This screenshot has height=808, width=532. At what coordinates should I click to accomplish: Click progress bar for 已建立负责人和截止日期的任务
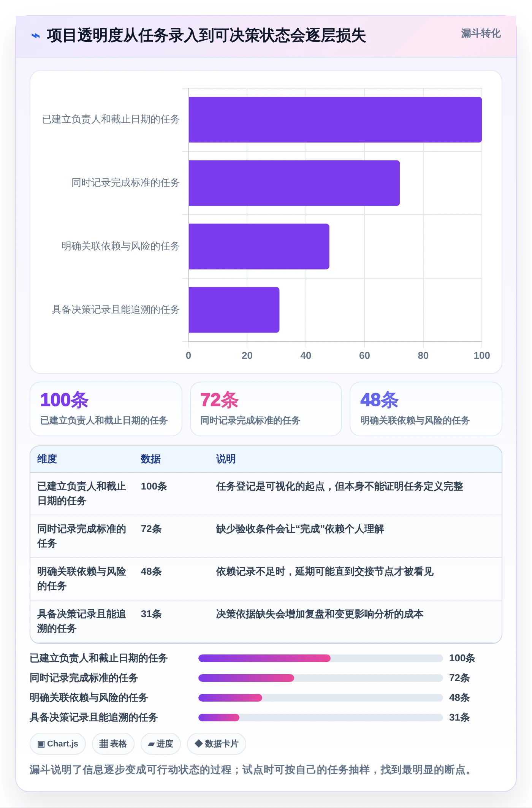click(321, 658)
